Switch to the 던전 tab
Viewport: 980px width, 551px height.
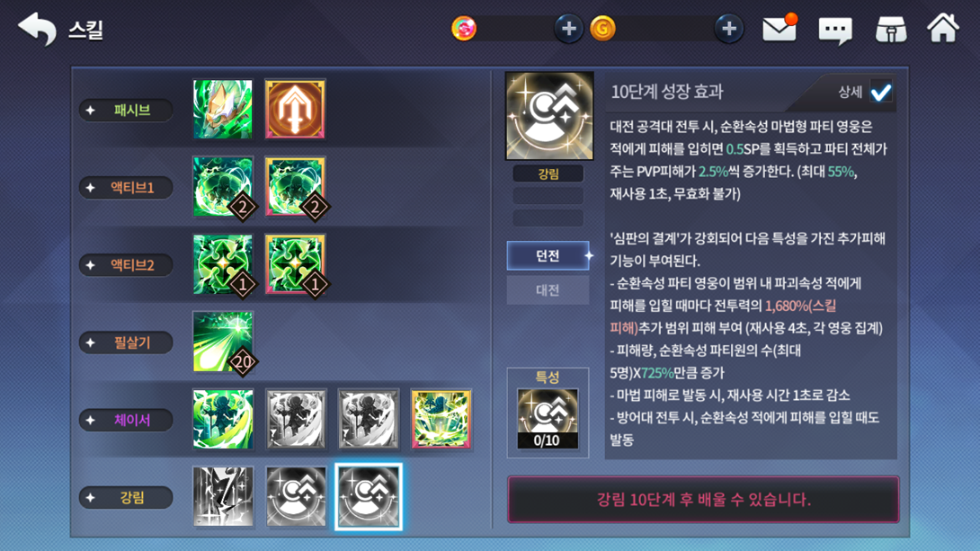pos(548,255)
